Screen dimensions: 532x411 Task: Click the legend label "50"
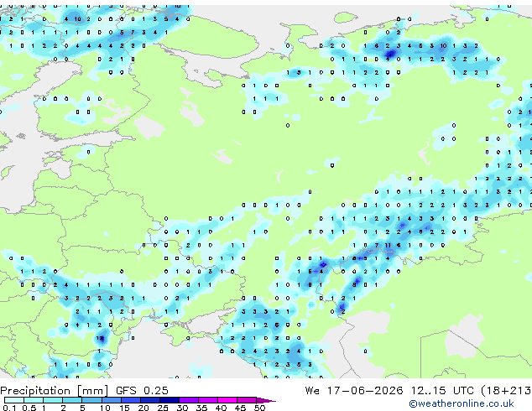[259, 408]
